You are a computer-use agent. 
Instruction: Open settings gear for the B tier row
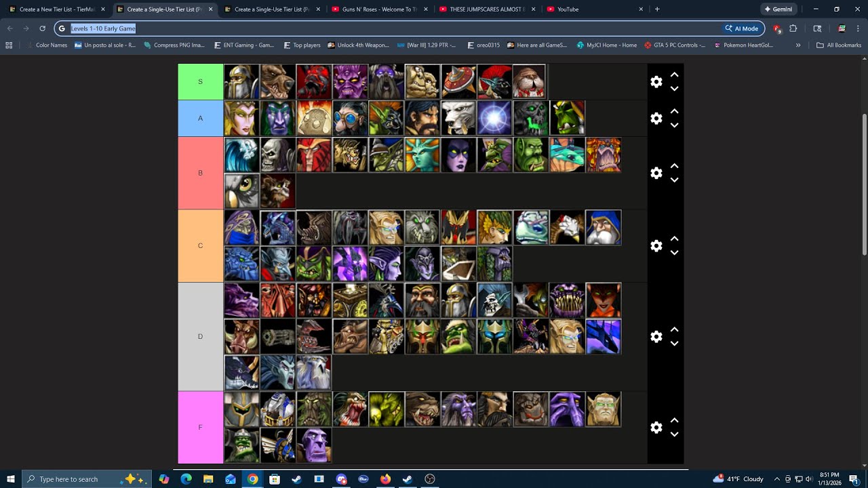click(656, 173)
